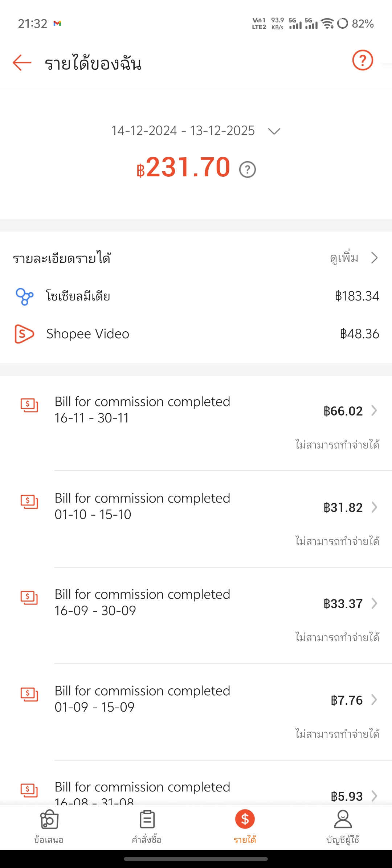Image resolution: width=392 pixels, height=868 pixels.
Task: Expand the ฿66.02 commission bill chevron
Action: tap(374, 410)
